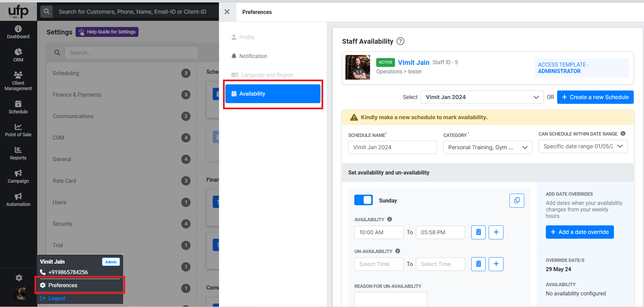Click the Schedule Name input field

click(392, 148)
